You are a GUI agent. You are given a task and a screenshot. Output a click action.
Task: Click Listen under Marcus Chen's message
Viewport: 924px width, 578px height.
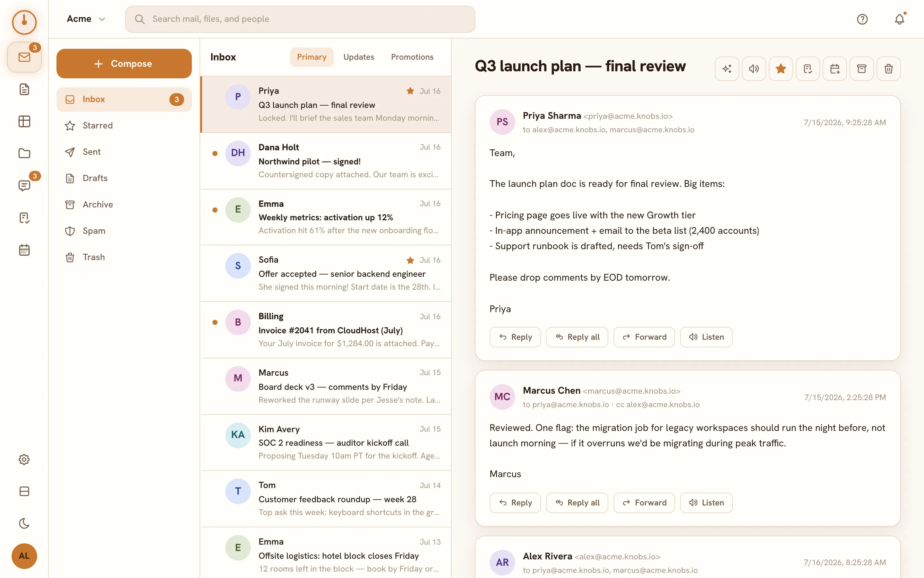tap(706, 503)
